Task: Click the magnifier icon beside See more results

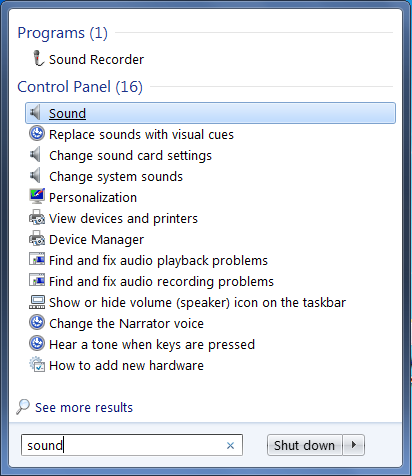Action: pyautogui.click(x=23, y=407)
